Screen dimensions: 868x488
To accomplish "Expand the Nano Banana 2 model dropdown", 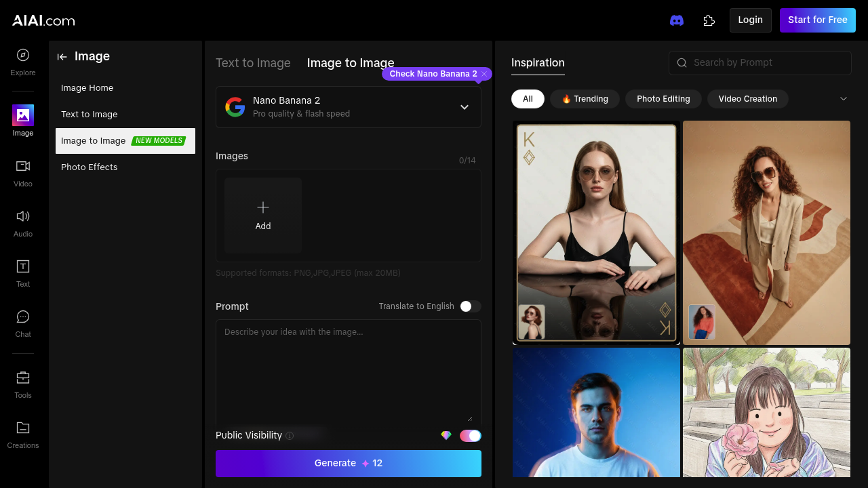I will coord(465,106).
